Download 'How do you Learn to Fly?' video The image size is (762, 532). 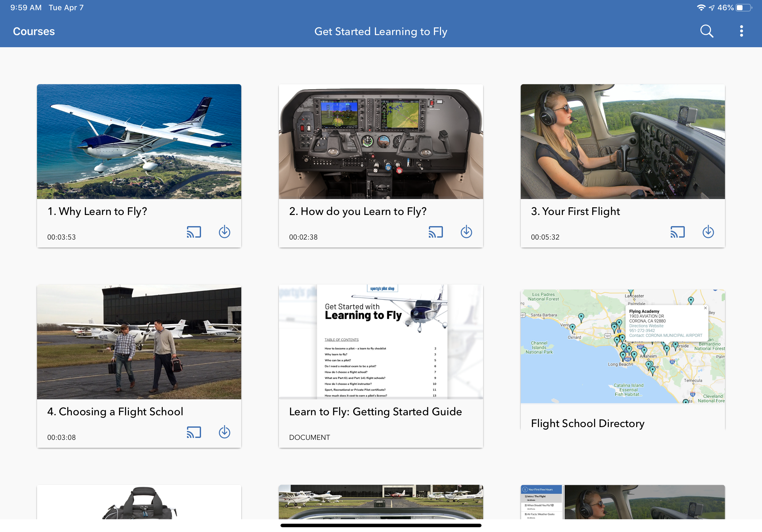(x=466, y=232)
